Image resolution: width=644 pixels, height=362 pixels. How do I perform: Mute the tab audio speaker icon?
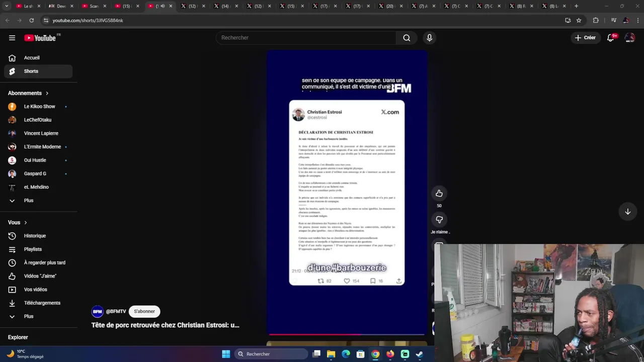[163, 6]
